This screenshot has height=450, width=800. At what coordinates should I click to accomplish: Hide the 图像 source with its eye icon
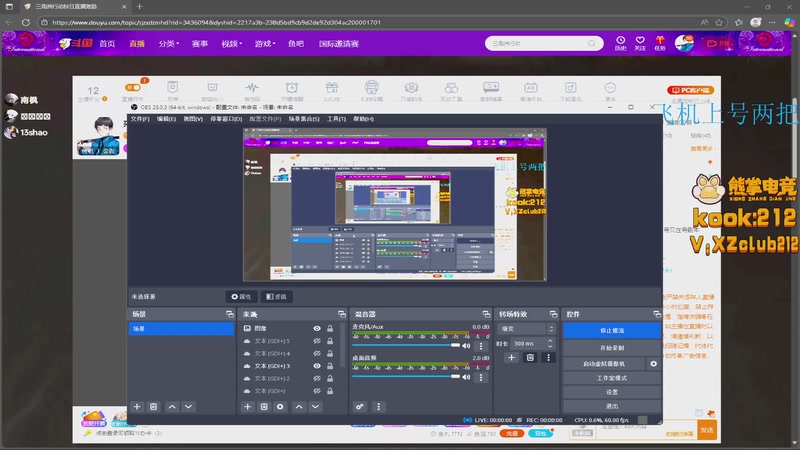tap(317, 329)
